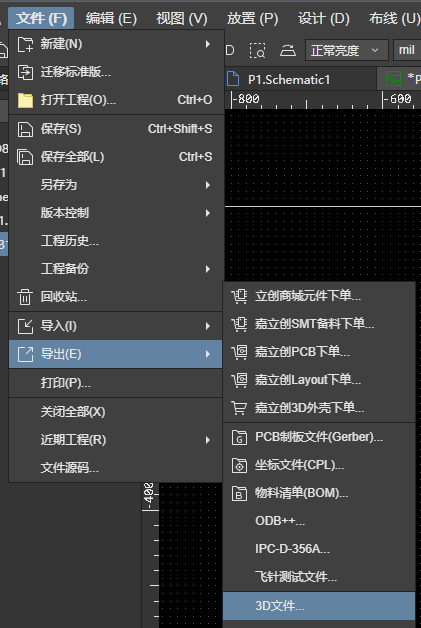The height and width of the screenshot is (628, 421).
Task: Export PCB制板文件(Gerber)... entry
Action: [x=319, y=437]
